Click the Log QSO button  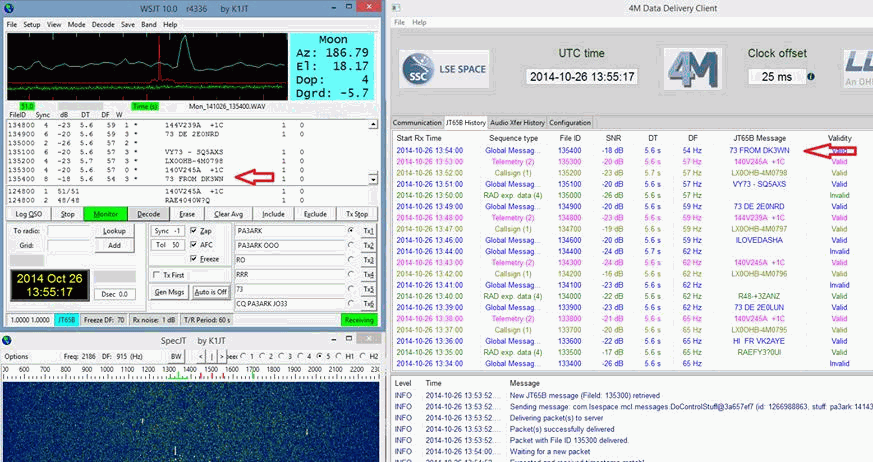[28, 214]
